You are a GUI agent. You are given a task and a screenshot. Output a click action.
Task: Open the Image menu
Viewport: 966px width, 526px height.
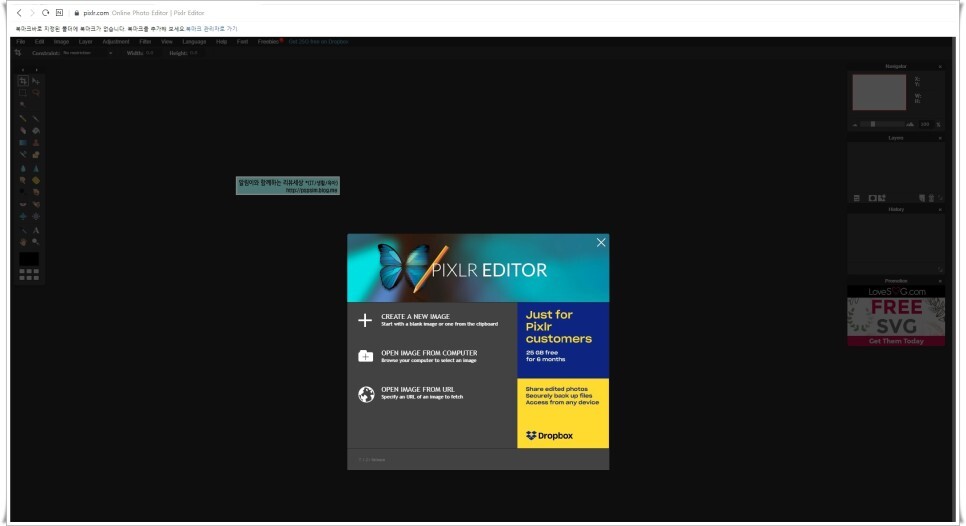tap(62, 42)
